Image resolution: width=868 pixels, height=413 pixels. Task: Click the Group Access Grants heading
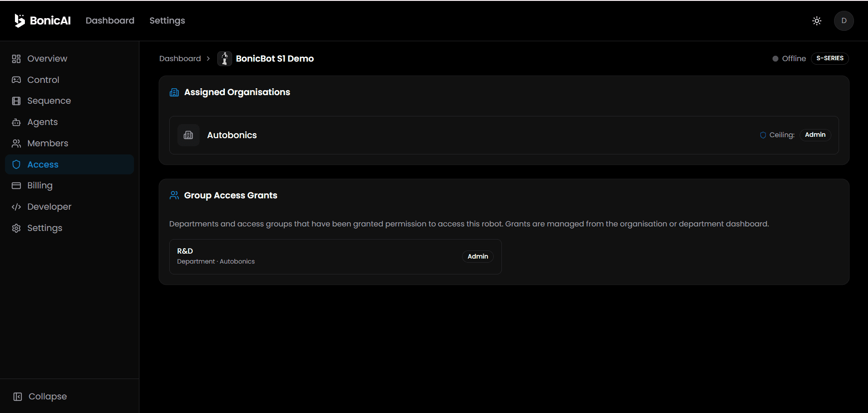pos(231,195)
